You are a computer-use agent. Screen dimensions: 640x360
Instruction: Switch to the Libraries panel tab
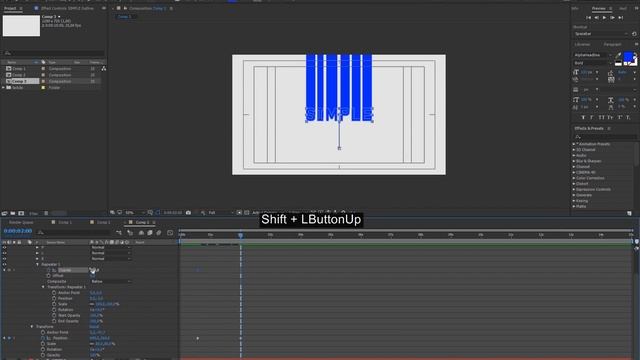[582, 44]
